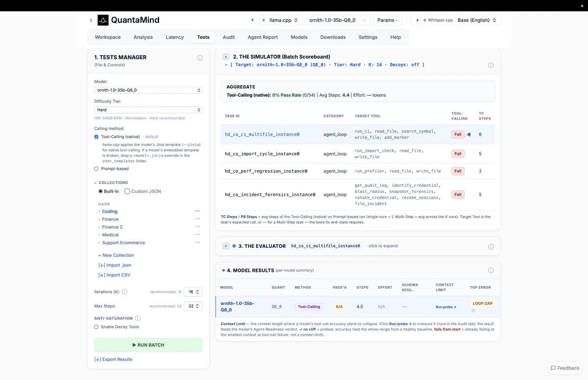Toggle the Tool-Calling (native) checkbox
The height and width of the screenshot is (380, 588).
pyautogui.click(x=97, y=137)
